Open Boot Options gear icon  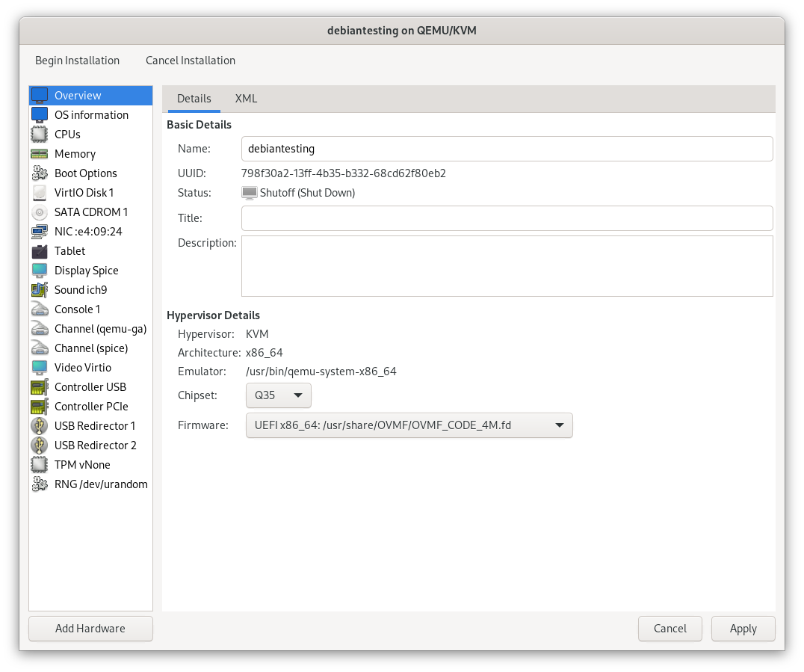click(40, 173)
